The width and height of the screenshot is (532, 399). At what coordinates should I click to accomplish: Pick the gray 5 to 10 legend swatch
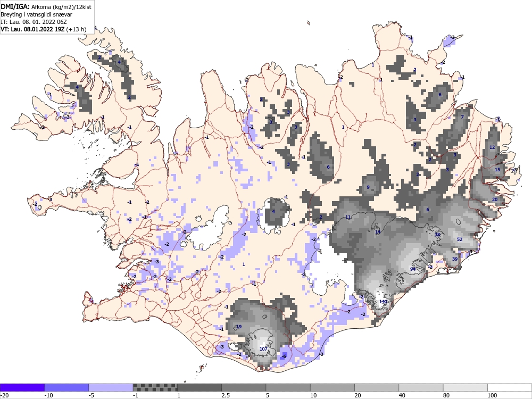click(288, 387)
